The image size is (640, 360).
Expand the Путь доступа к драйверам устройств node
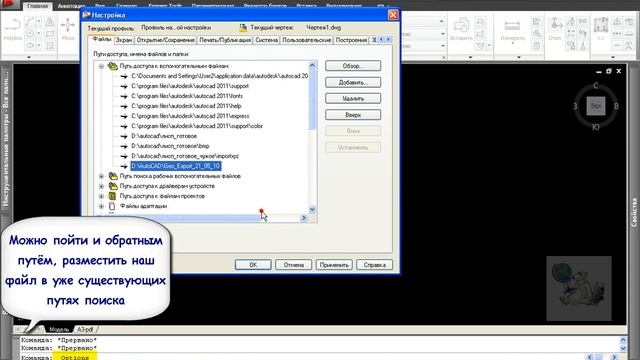[101, 186]
